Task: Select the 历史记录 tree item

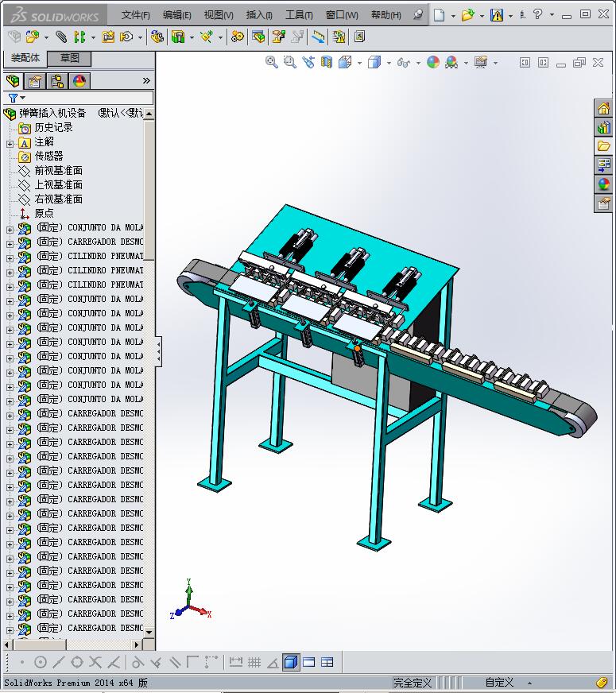Action: pyautogui.click(x=53, y=127)
